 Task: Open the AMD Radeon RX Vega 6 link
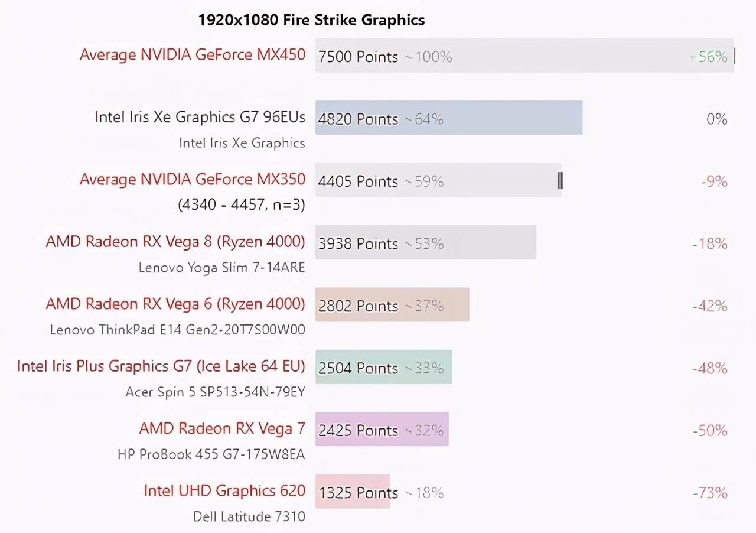pyautogui.click(x=175, y=304)
